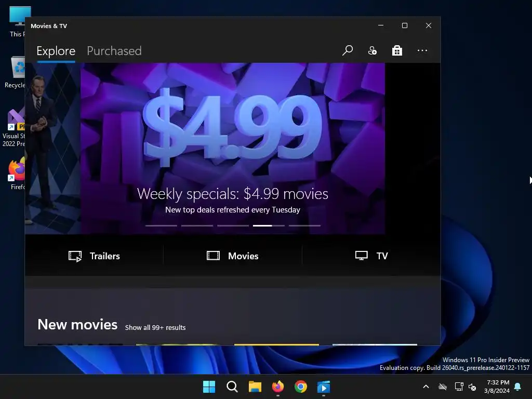This screenshot has width=532, height=399.
Task: Select the Recycle Bin desktop icon
Action: [x=15, y=72]
